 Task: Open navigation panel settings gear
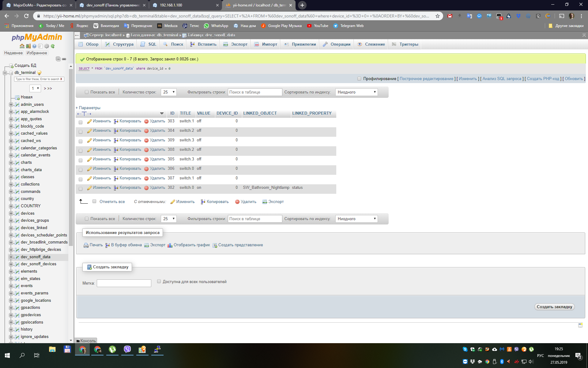pyautogui.click(x=47, y=46)
